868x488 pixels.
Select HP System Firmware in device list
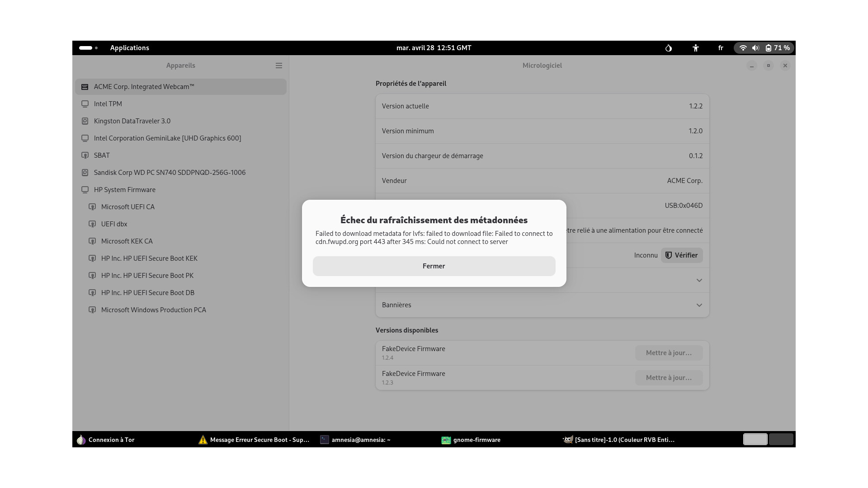pos(125,190)
